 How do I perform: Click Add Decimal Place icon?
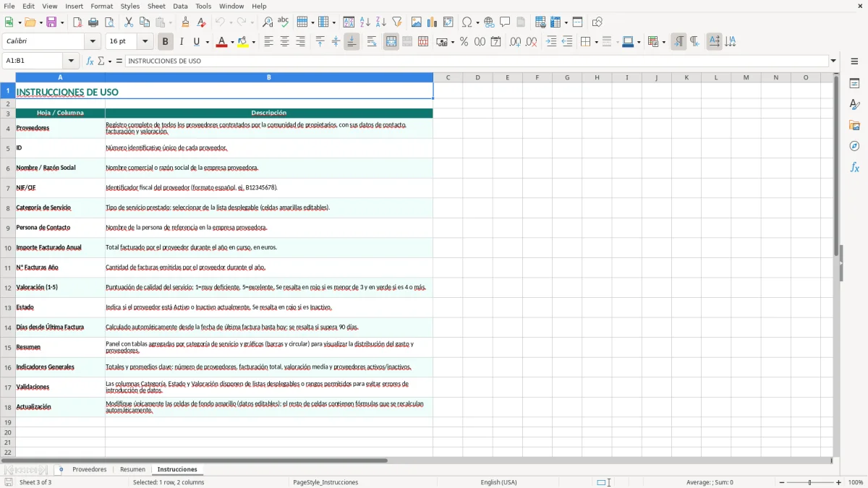(516, 42)
